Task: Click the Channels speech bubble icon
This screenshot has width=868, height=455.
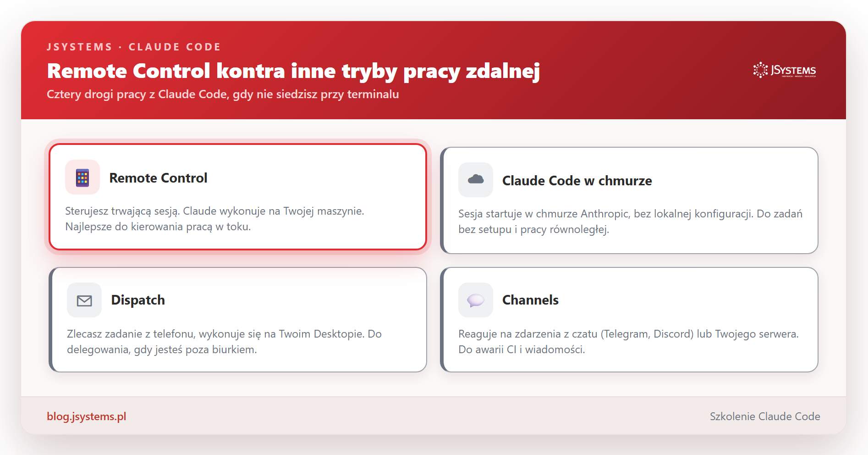Action: [476, 300]
